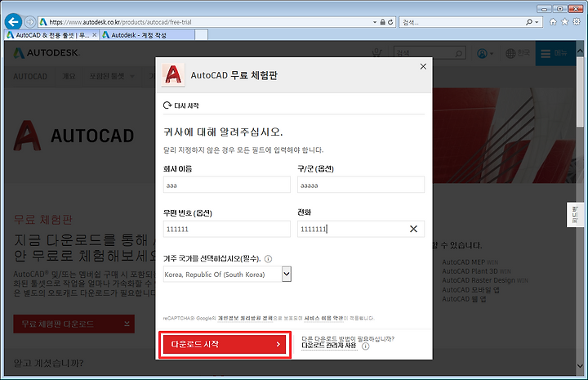Click the 전화 input field
The height and width of the screenshot is (380, 588).
coord(361,229)
